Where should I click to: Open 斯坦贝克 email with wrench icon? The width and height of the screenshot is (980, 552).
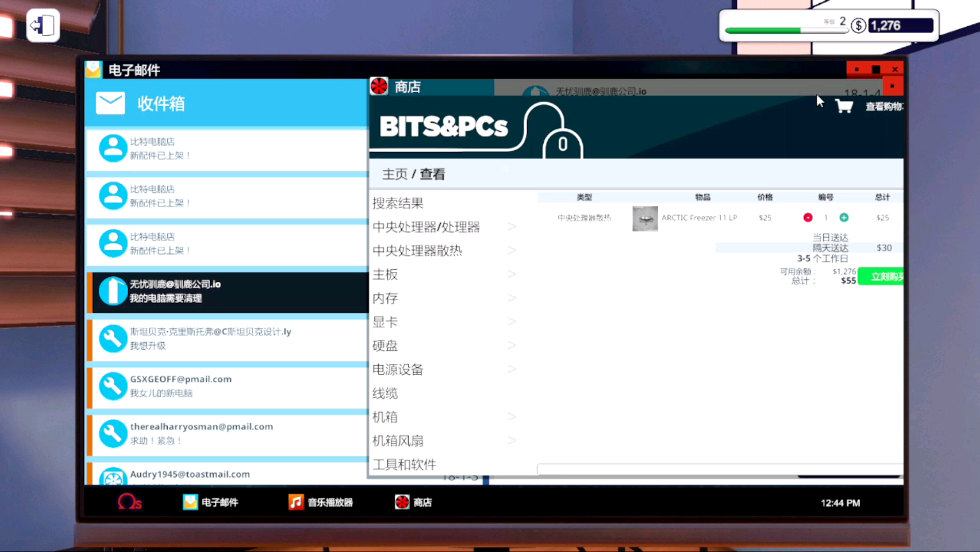113,338
